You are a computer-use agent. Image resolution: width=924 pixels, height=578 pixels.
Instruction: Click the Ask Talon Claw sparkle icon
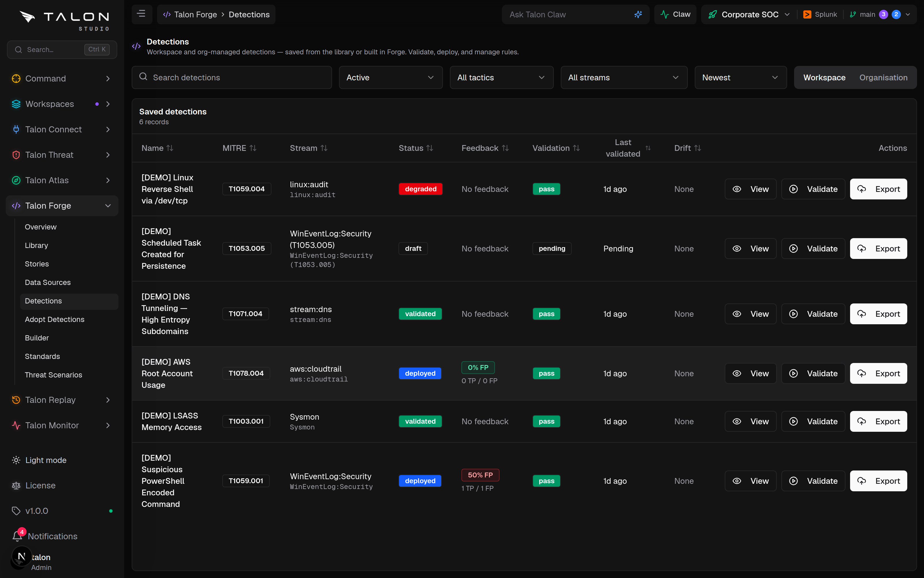pyautogui.click(x=638, y=14)
